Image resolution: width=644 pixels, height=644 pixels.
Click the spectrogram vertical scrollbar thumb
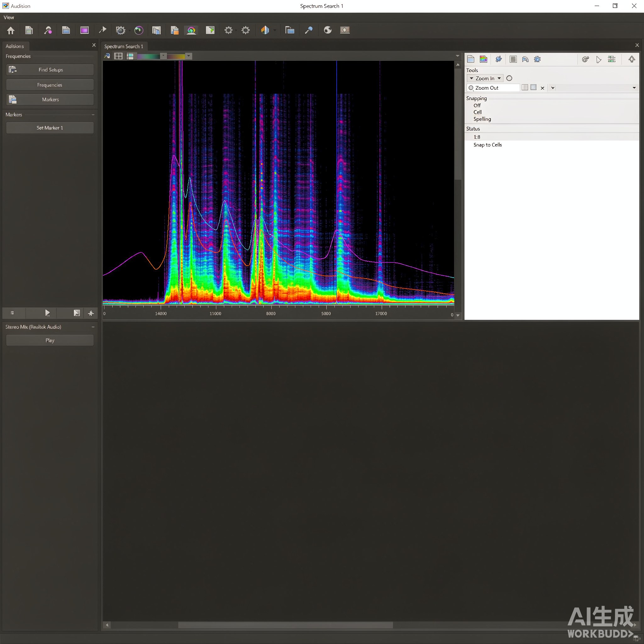click(458, 124)
